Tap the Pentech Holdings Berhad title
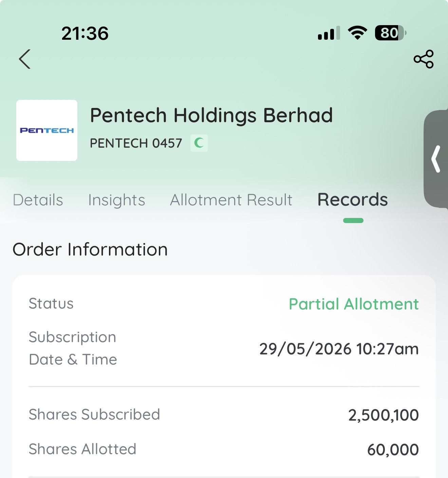This screenshot has height=478, width=448. (211, 115)
